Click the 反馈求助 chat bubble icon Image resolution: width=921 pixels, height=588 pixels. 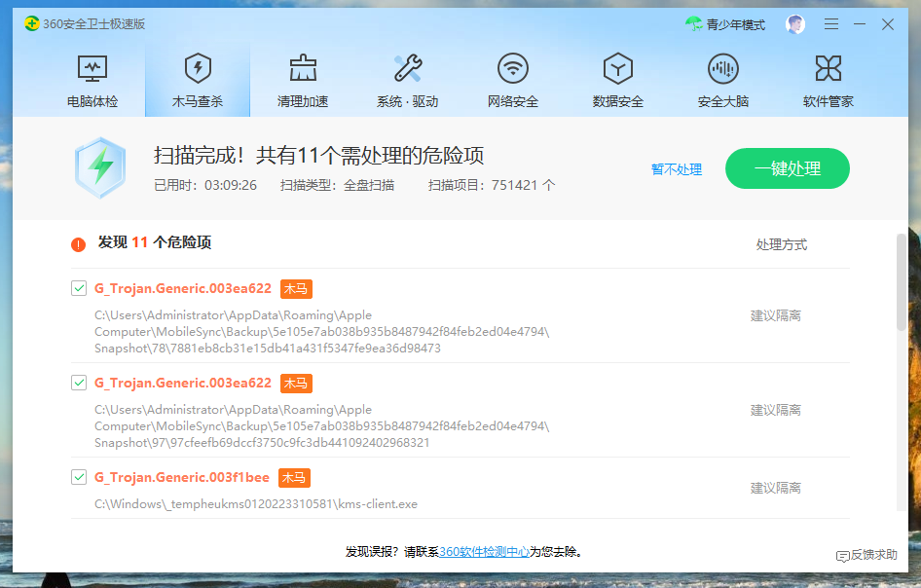(843, 556)
